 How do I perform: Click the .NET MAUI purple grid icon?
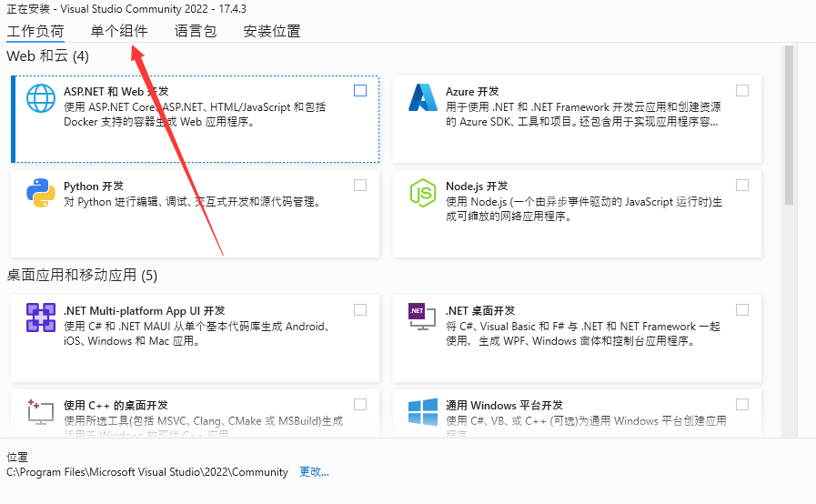click(41, 318)
